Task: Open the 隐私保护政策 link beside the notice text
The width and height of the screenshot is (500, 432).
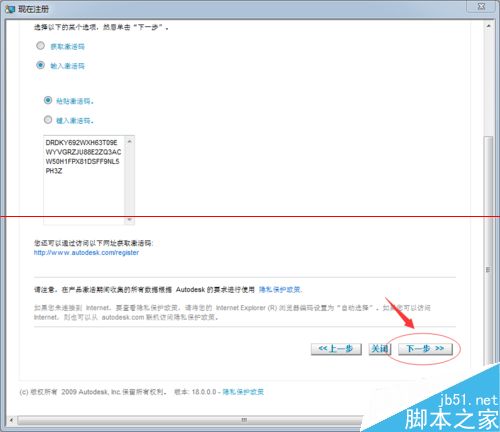Action: (x=280, y=290)
